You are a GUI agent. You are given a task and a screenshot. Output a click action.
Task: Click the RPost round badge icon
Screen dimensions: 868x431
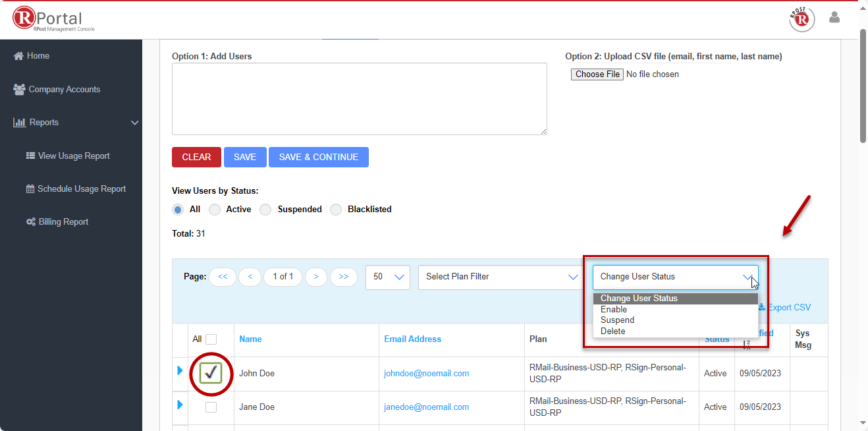click(801, 19)
